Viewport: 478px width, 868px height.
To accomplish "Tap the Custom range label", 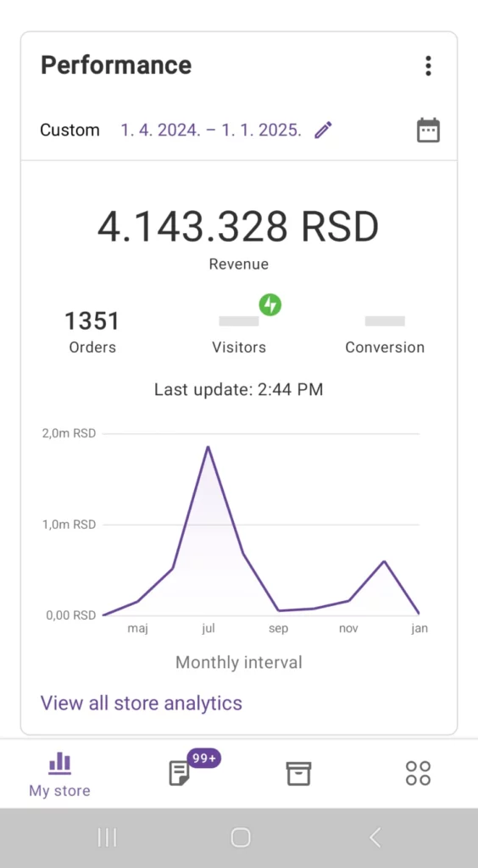I will click(x=69, y=130).
